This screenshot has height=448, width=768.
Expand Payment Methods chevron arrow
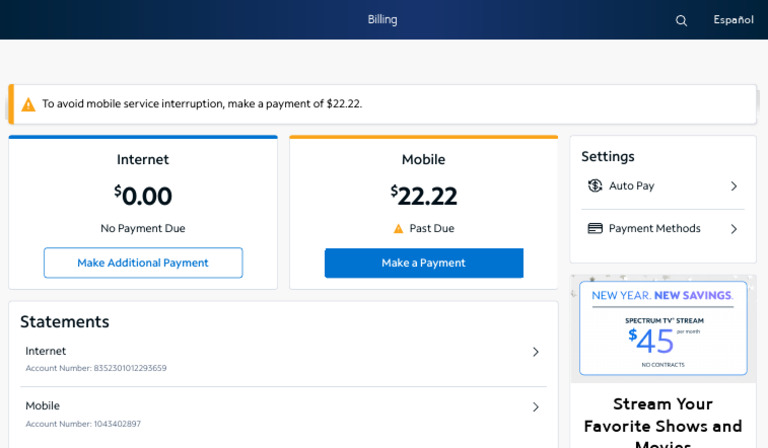pyautogui.click(x=734, y=229)
